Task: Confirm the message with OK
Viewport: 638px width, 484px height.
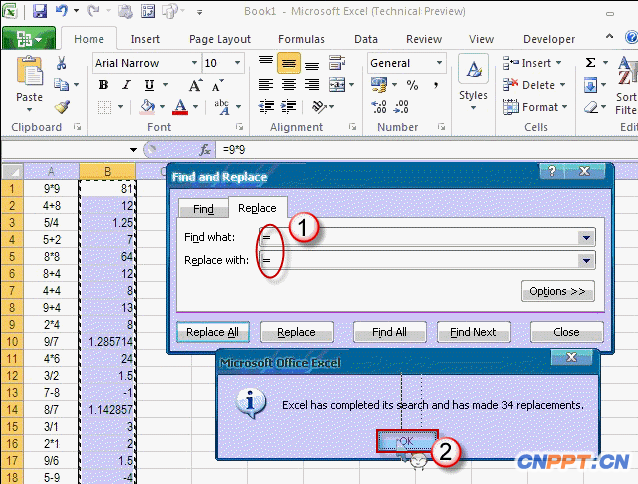Action: [407, 441]
